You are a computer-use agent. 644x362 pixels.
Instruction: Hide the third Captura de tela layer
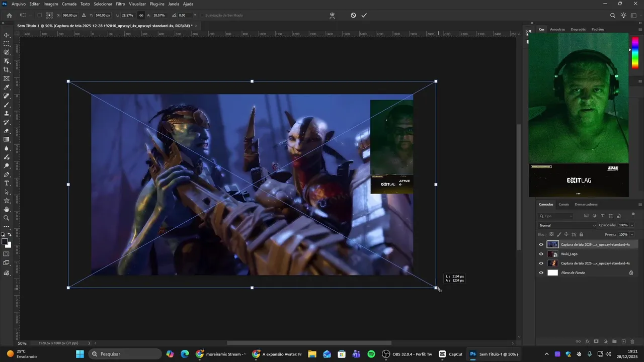tap(541, 263)
